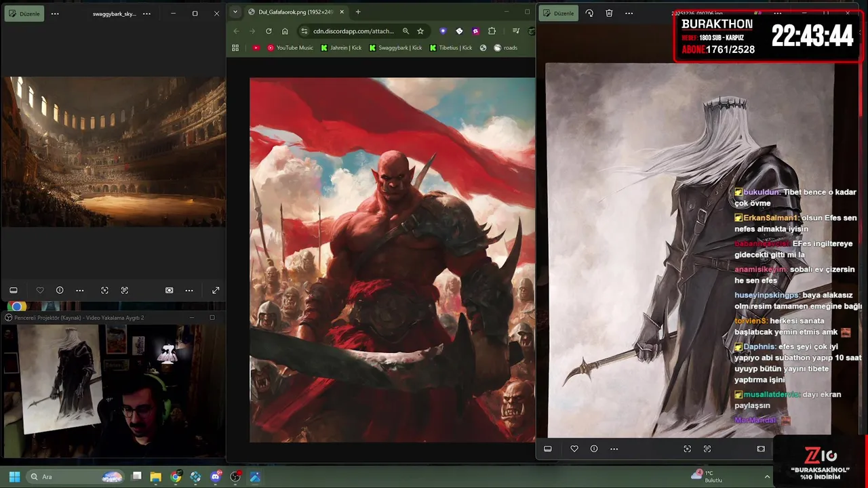Image resolution: width=868 pixels, height=488 pixels.
Task: Open Photos app from the taskbar
Action: (255, 476)
